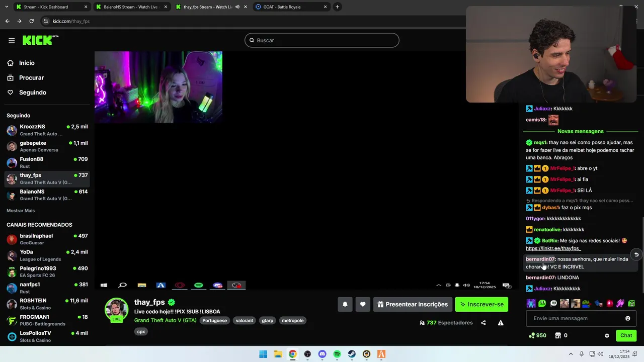
Task: Open a new browser tab
Action: pyautogui.click(x=338, y=7)
